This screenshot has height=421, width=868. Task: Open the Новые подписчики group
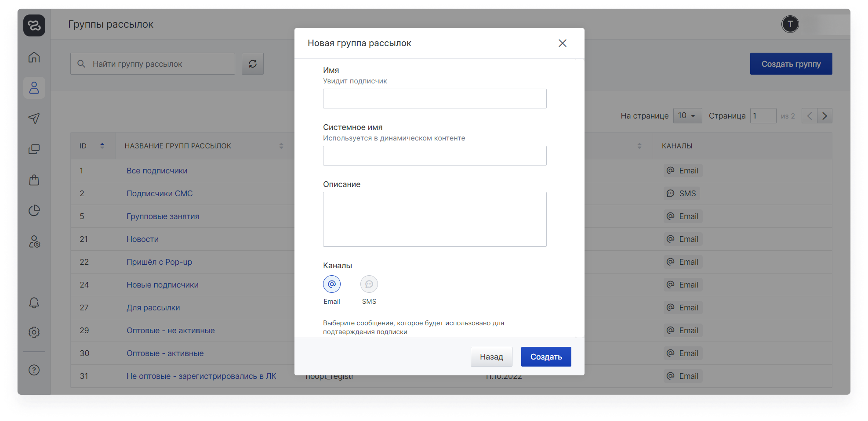coord(163,285)
